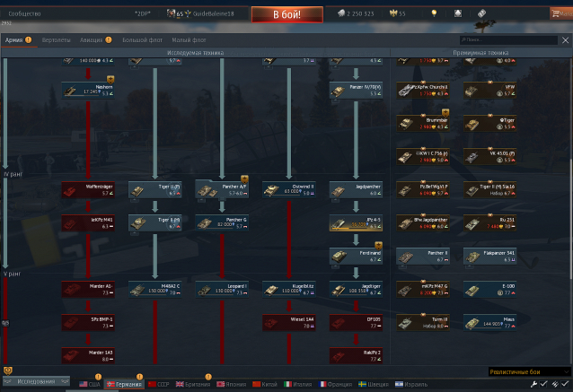Select the premium mKPz M47 G tank
Screen dimensions: 573x392
pyautogui.click(x=423, y=290)
